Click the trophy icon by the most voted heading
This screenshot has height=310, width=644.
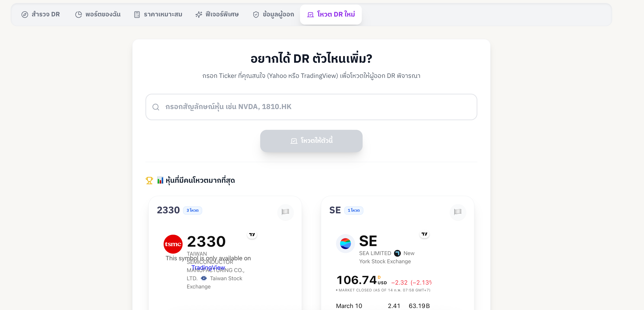[149, 180]
